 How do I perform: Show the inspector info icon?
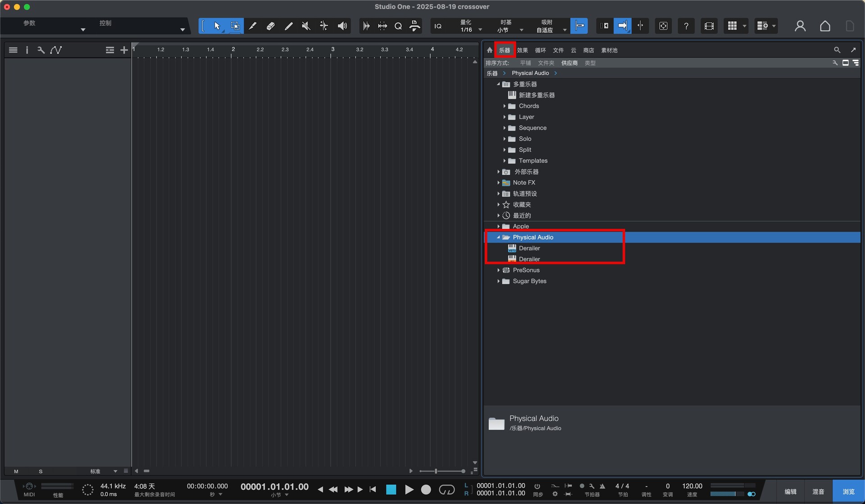[27, 50]
